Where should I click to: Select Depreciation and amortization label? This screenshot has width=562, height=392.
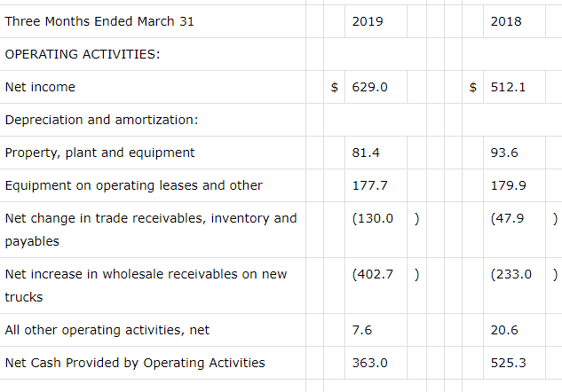tap(101, 120)
